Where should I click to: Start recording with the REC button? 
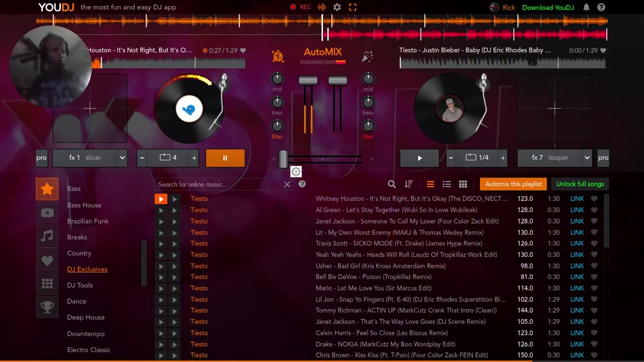(x=300, y=7)
